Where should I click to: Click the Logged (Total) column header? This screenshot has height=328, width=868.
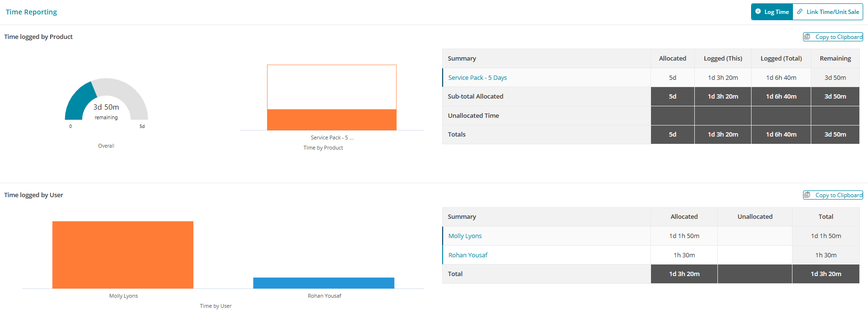(781, 59)
